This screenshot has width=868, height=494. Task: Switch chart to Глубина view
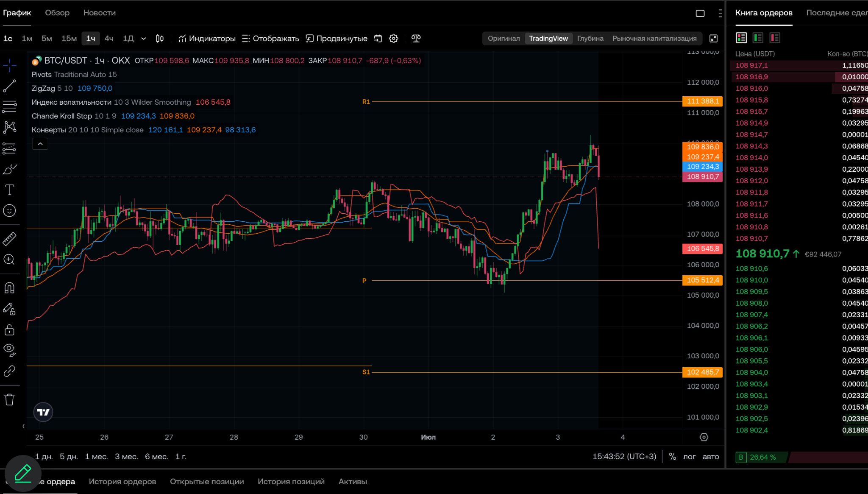click(x=590, y=39)
